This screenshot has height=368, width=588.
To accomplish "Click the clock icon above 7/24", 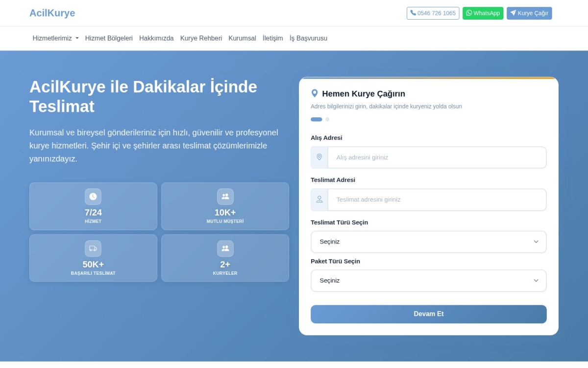I will click(x=93, y=196).
